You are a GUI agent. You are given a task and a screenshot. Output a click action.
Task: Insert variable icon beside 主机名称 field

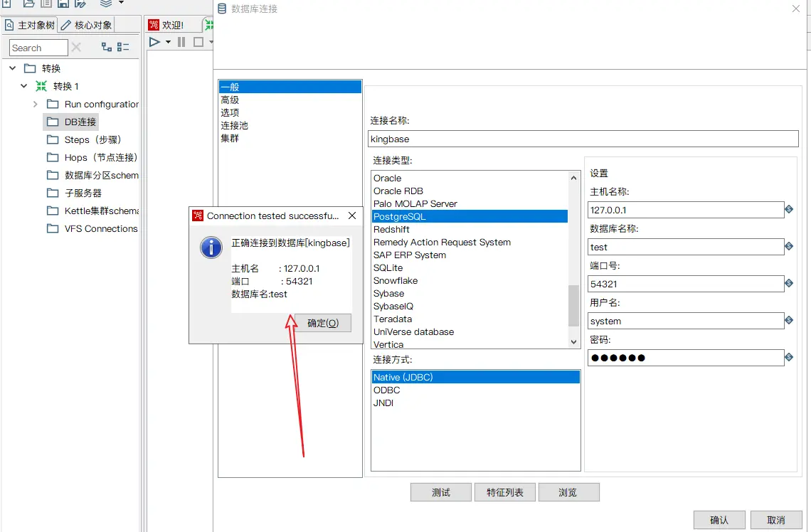click(789, 209)
